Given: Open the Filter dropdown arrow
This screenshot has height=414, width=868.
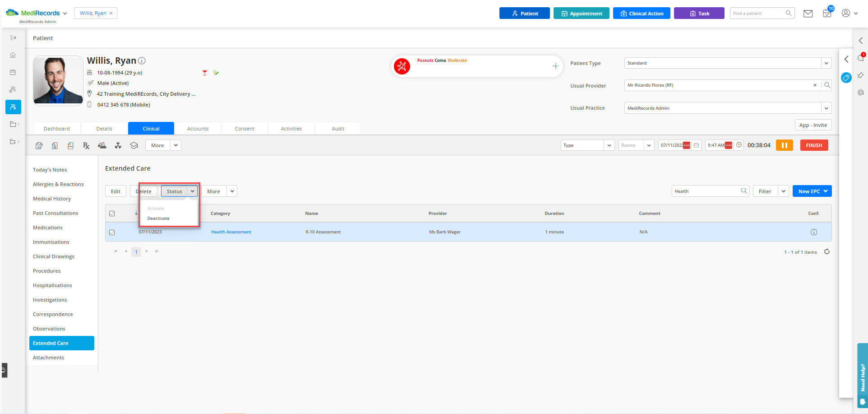Looking at the screenshot, I should pos(784,191).
